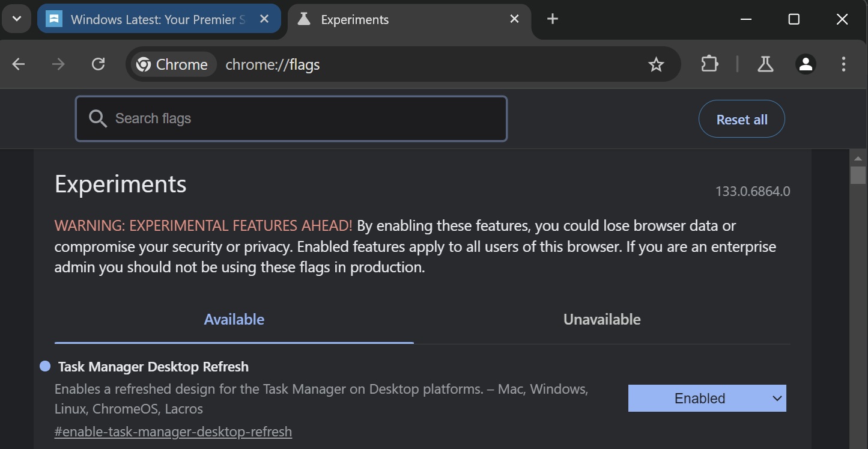Click the Search flags input field
This screenshot has height=449, width=868.
[291, 118]
